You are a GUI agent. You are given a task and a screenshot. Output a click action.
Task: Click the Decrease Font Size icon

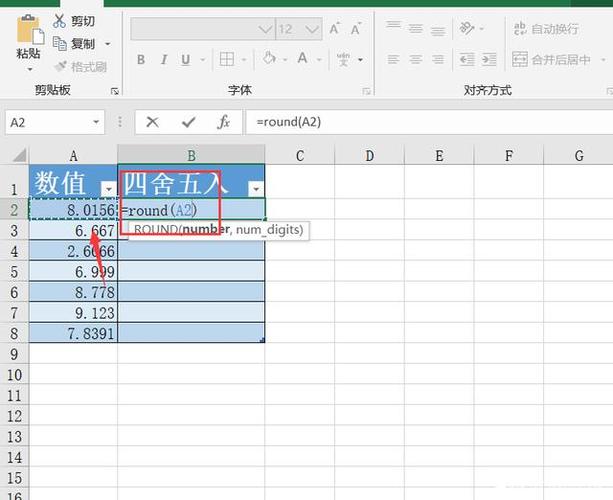[355, 29]
